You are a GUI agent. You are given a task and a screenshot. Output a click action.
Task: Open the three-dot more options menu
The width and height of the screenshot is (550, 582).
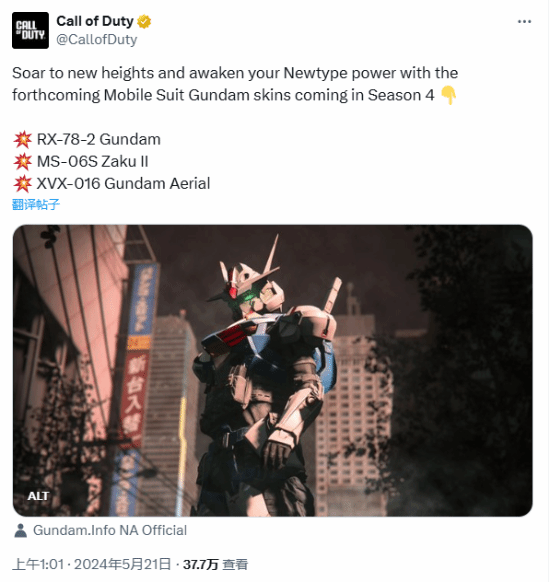tap(524, 22)
